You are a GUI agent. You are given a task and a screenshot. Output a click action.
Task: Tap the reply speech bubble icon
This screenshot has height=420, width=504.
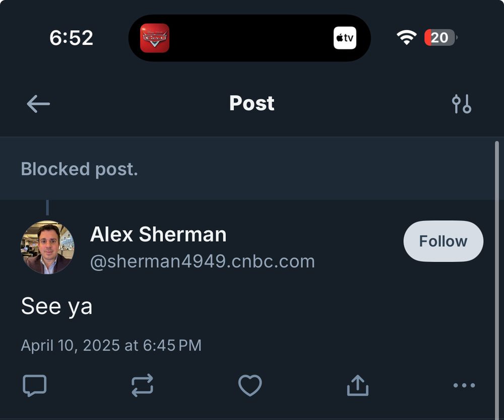[x=35, y=386]
